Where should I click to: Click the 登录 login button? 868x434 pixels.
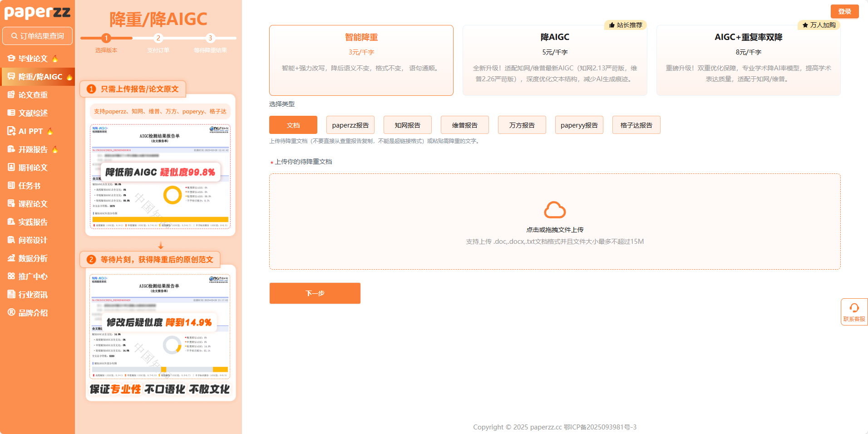[x=844, y=11]
